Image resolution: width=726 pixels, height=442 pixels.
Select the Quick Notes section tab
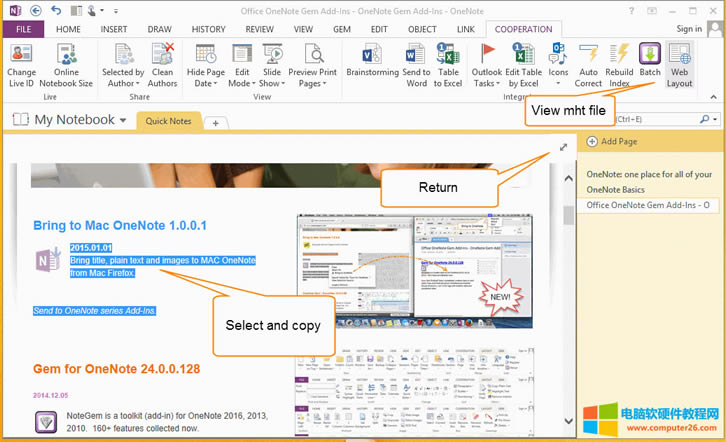tap(168, 121)
